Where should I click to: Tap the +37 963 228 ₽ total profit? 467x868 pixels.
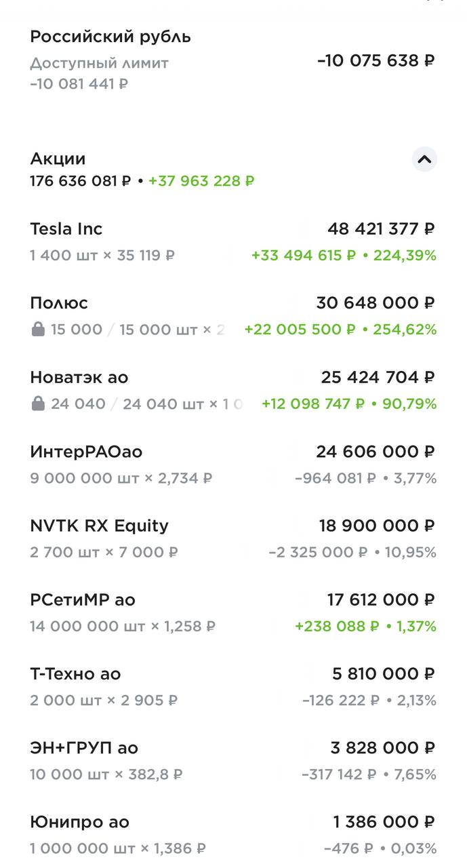point(201,181)
